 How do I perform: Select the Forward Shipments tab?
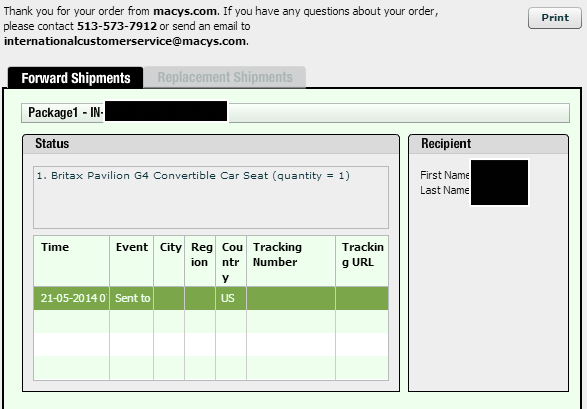[x=76, y=78]
